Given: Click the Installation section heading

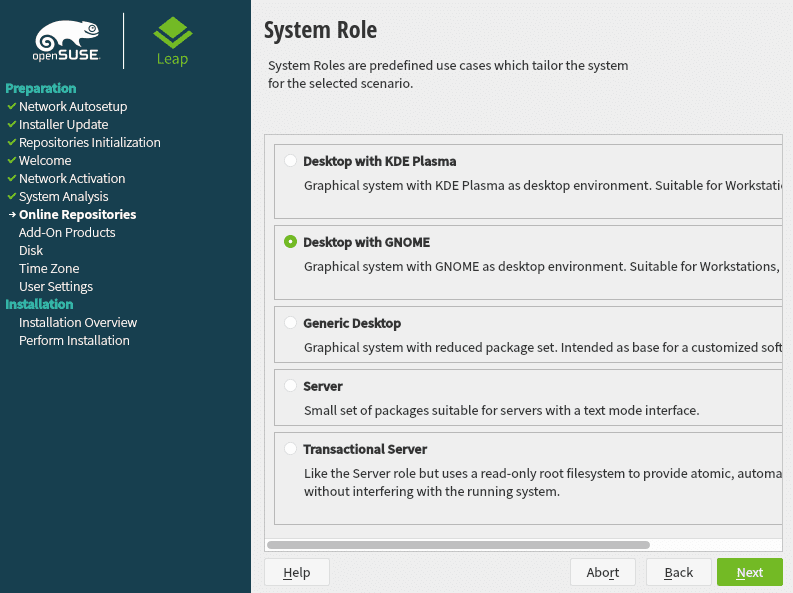Looking at the screenshot, I should (x=39, y=304).
